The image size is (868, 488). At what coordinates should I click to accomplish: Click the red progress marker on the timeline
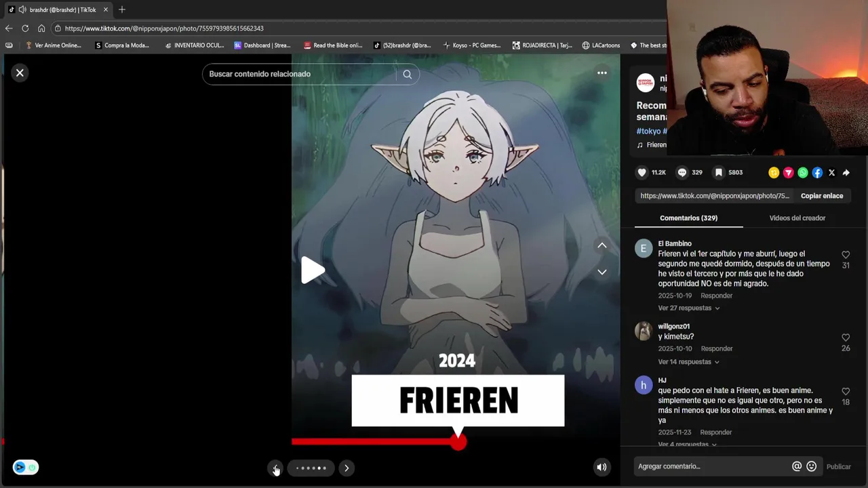tap(458, 442)
